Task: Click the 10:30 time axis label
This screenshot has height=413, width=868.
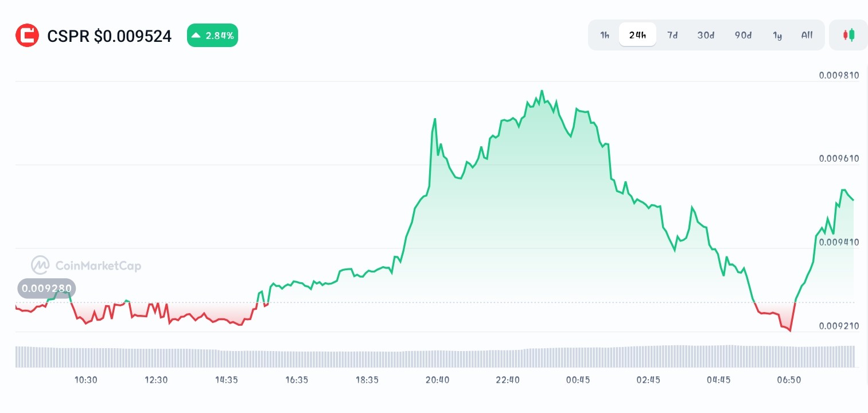Action: (x=86, y=380)
